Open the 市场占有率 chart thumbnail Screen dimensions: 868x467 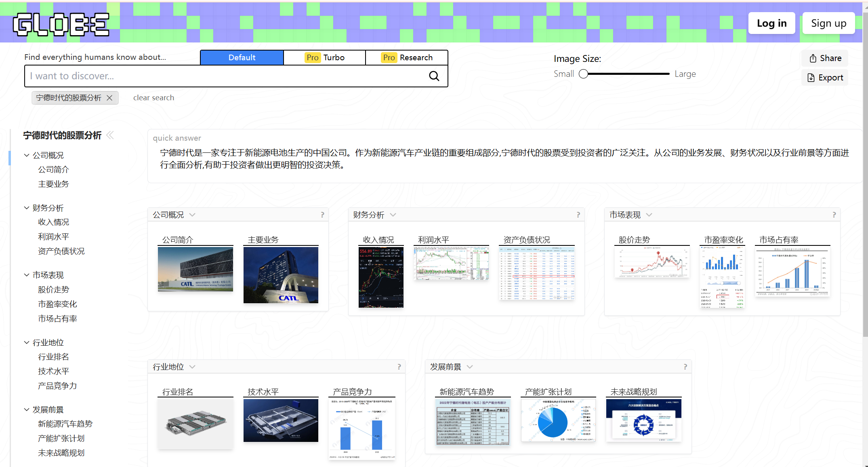click(792, 272)
